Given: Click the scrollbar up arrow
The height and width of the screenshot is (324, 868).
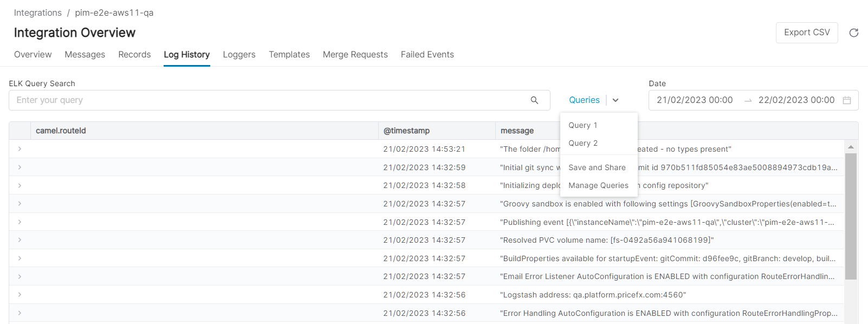Looking at the screenshot, I should 851,147.
